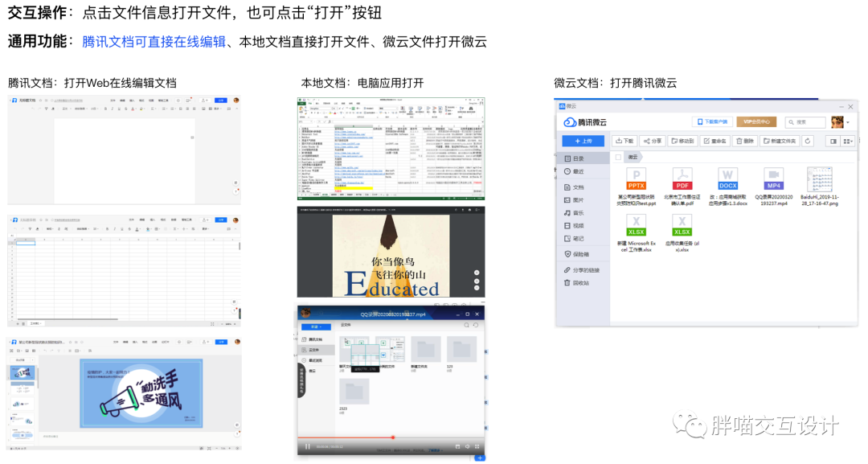
Task: Click the blue share button in Tencent word doc
Action: coord(221,101)
